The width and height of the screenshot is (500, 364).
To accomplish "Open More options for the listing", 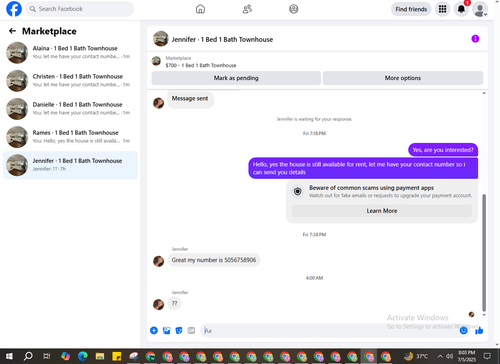I will pyautogui.click(x=403, y=78).
